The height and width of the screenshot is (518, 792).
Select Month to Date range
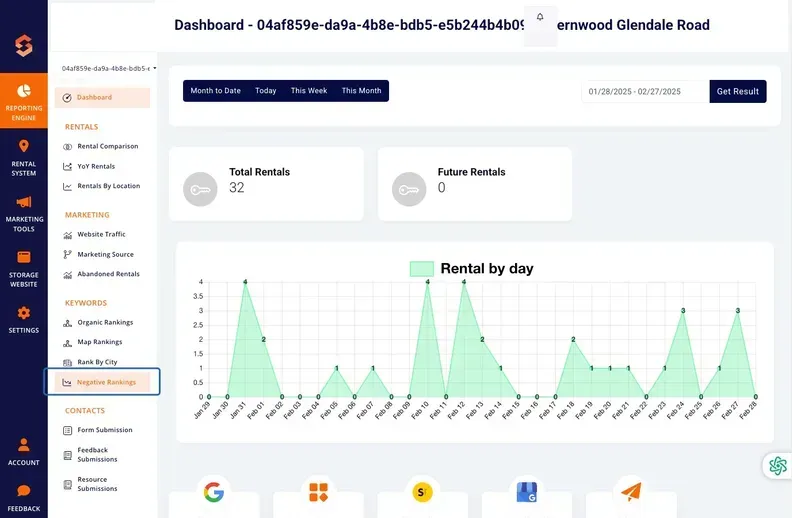216,91
